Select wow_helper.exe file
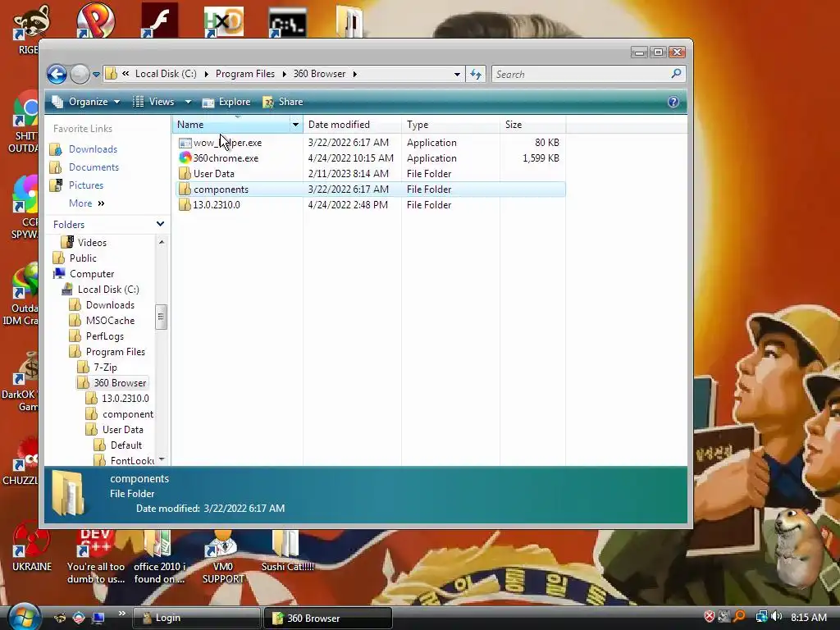This screenshot has width=840, height=630. 227,143
